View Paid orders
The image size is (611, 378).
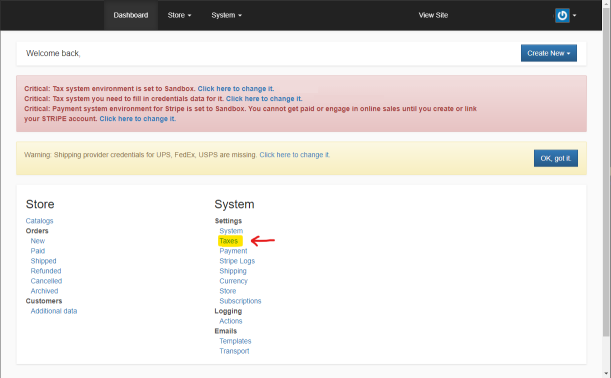(38, 251)
